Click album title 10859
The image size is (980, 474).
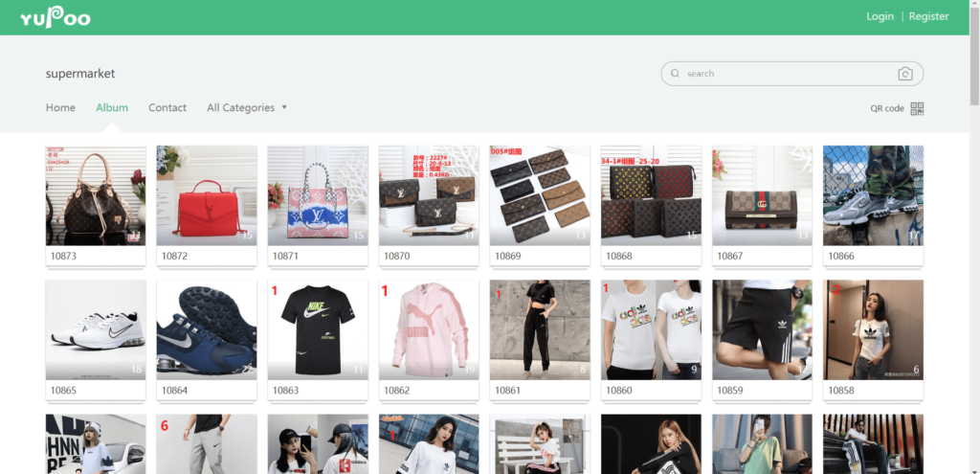click(x=730, y=390)
